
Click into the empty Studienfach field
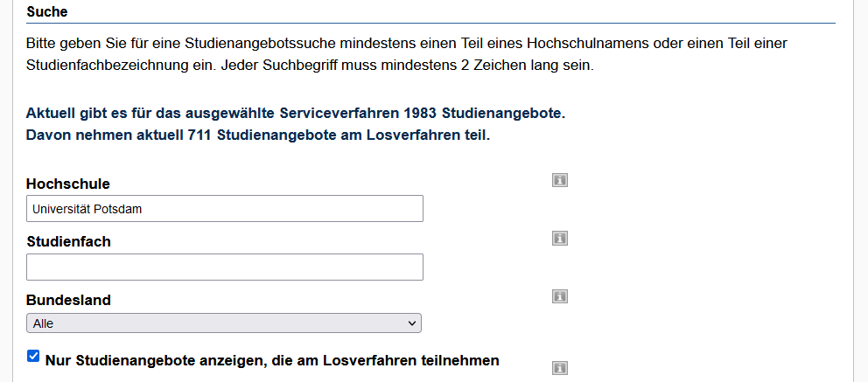[x=224, y=267]
